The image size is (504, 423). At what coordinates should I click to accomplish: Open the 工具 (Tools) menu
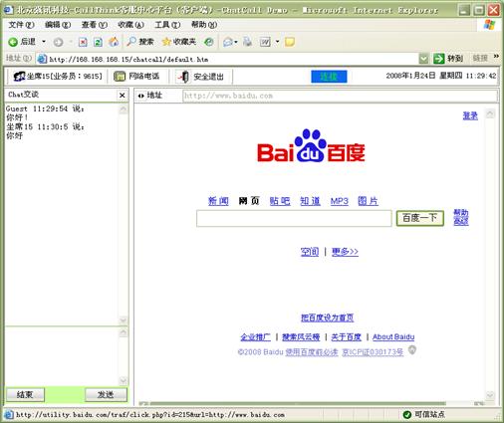[x=167, y=25]
